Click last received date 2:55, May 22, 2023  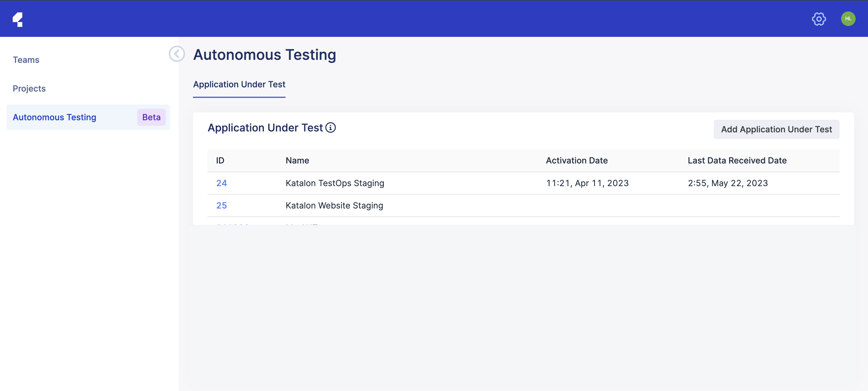tap(728, 183)
